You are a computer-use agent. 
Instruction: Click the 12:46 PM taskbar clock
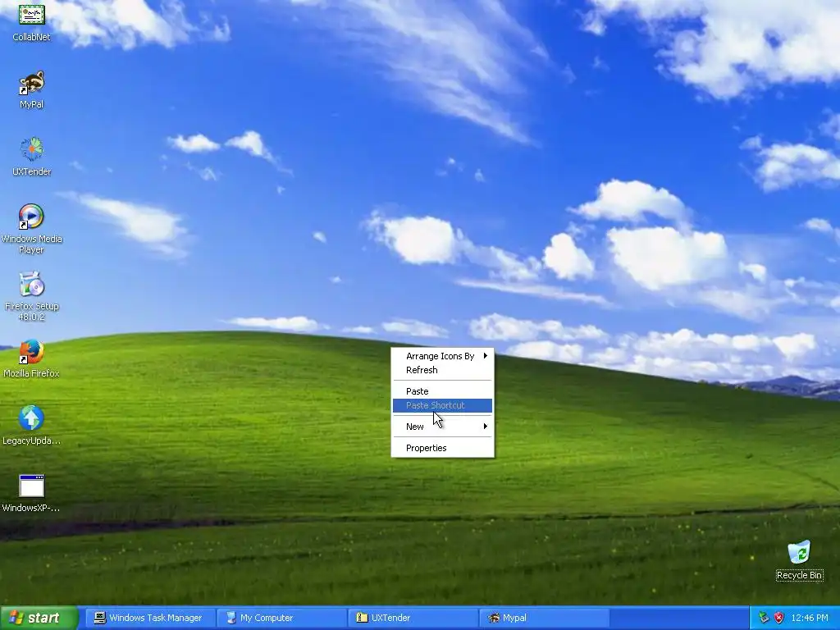[x=810, y=618]
